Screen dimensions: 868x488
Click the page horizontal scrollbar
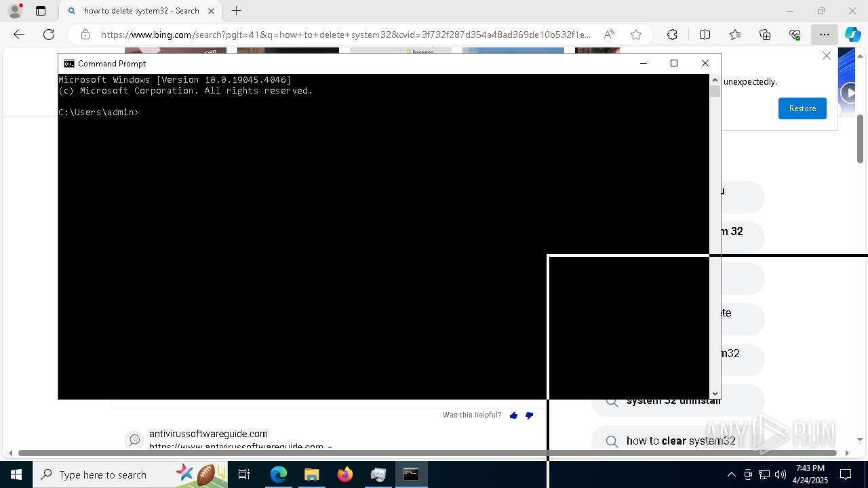tap(427, 453)
